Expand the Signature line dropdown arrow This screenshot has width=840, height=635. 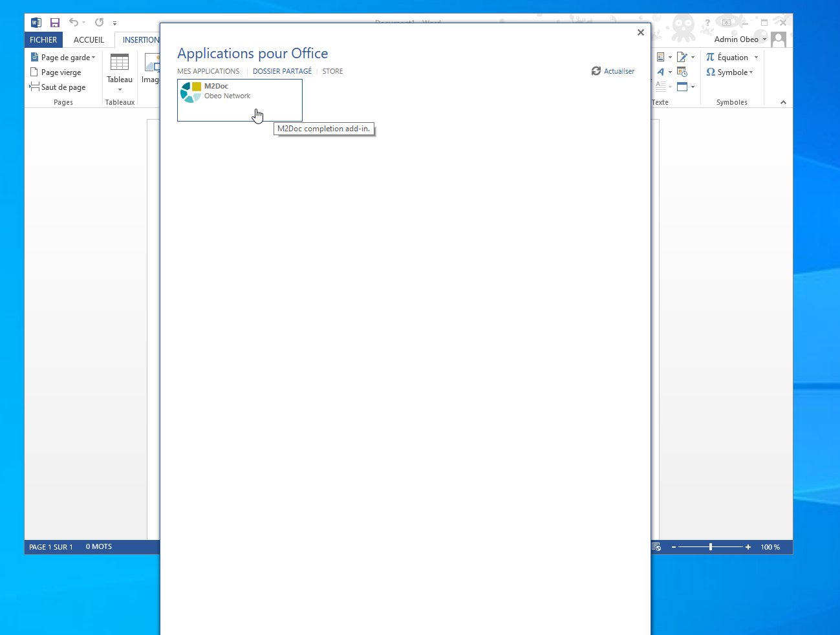[x=693, y=58]
